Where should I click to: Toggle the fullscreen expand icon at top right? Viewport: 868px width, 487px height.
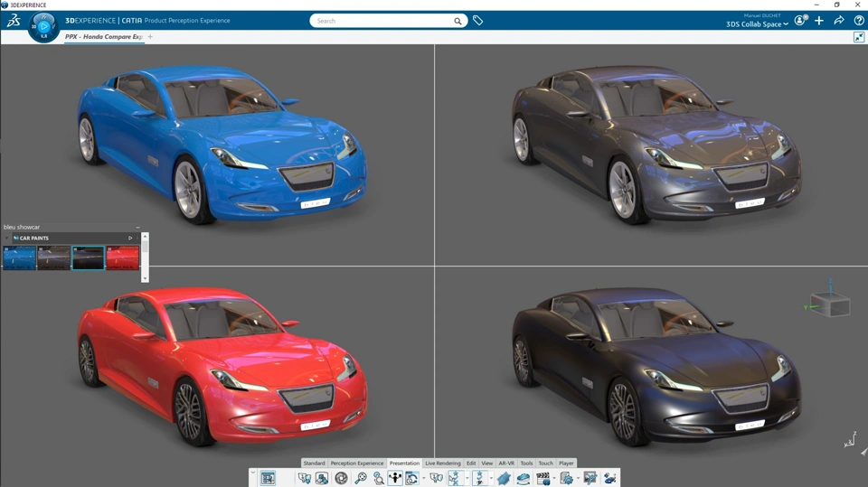[x=859, y=37]
